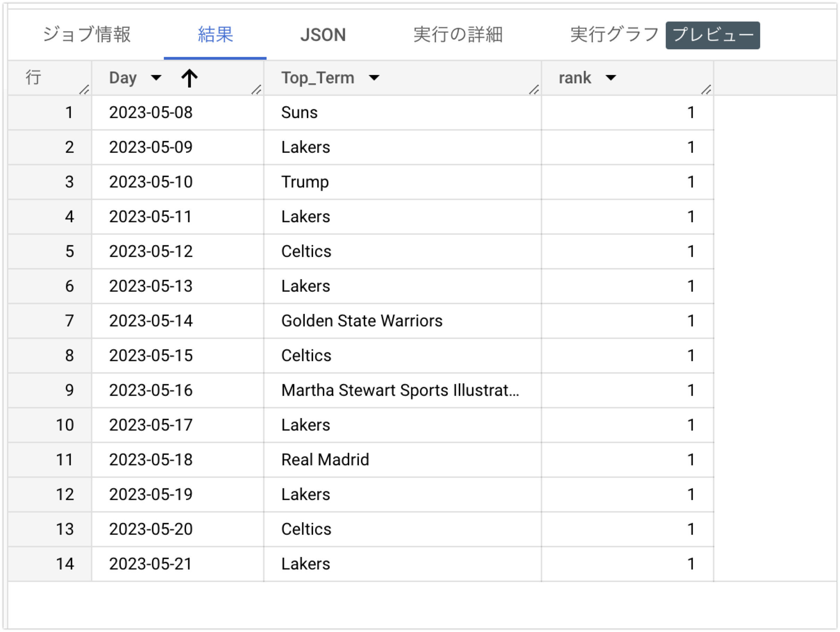Switch to the 結果 tab
Image resolution: width=840 pixels, height=632 pixels.
pyautogui.click(x=215, y=35)
